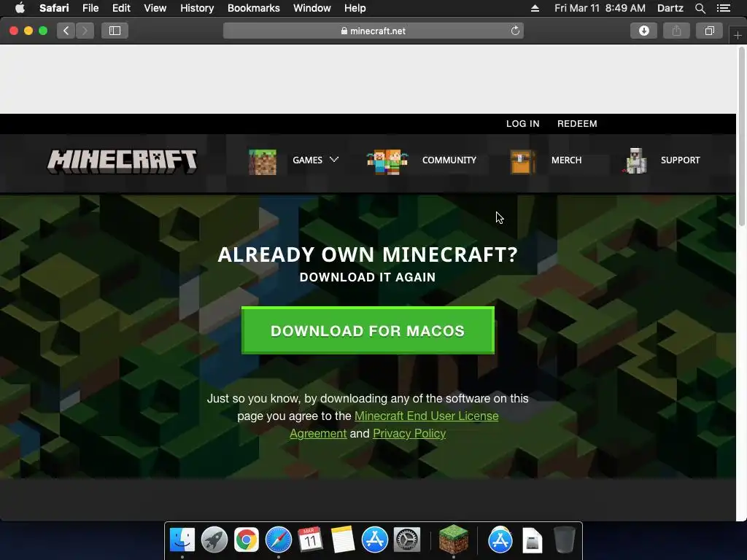Open Notes from the Dock
747x560 pixels.
click(343, 540)
